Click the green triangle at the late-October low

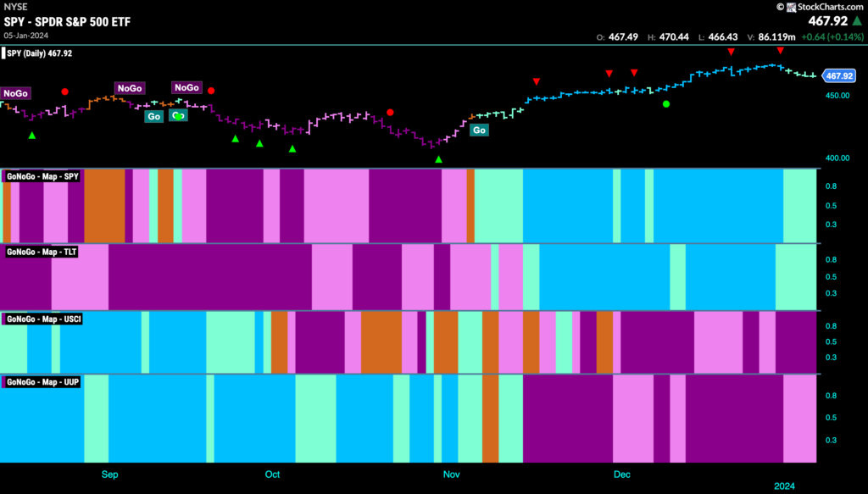point(438,159)
